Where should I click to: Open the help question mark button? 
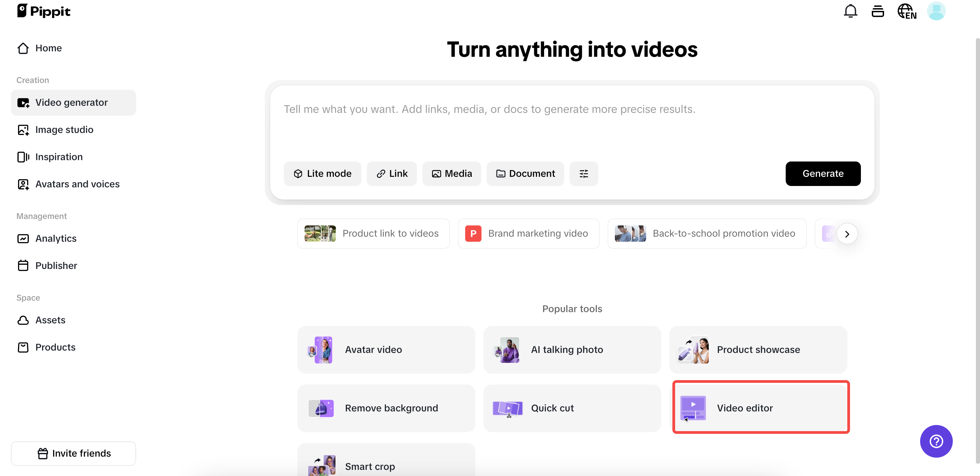tap(936, 441)
